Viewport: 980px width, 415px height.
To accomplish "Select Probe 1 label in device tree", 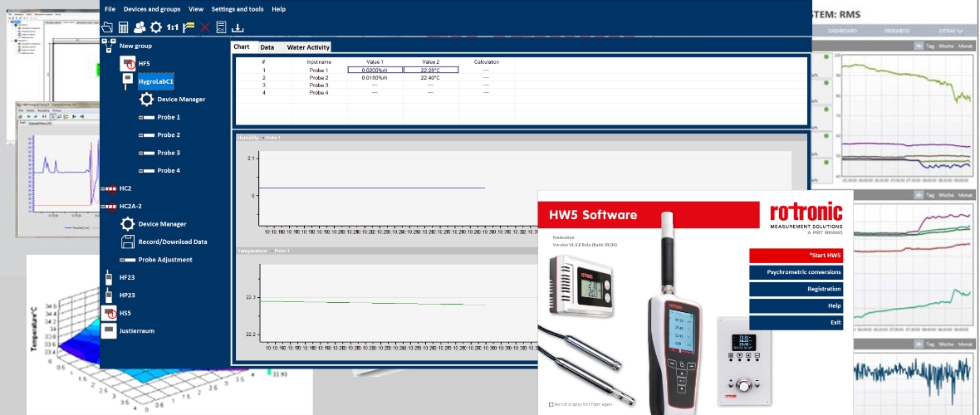I will pyautogui.click(x=169, y=118).
